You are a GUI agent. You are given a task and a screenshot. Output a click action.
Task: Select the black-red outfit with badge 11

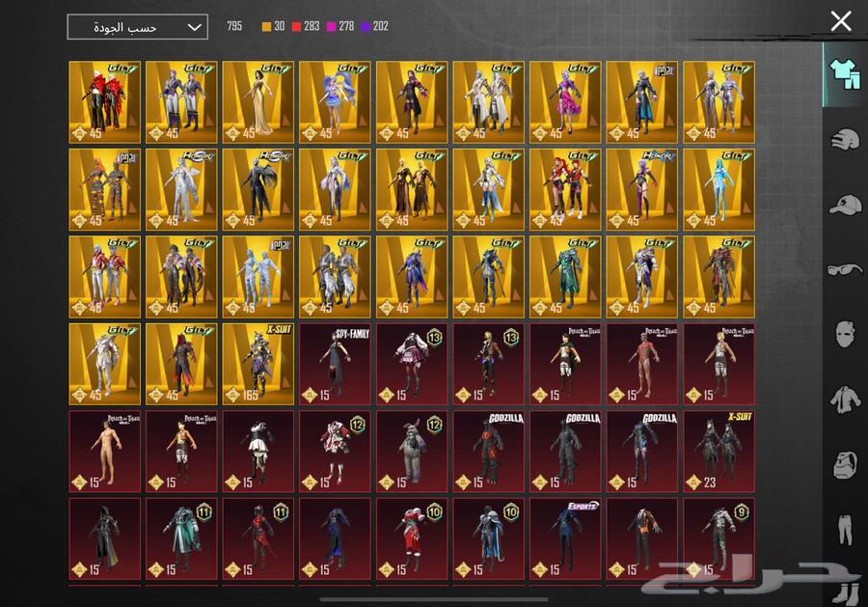(258, 538)
